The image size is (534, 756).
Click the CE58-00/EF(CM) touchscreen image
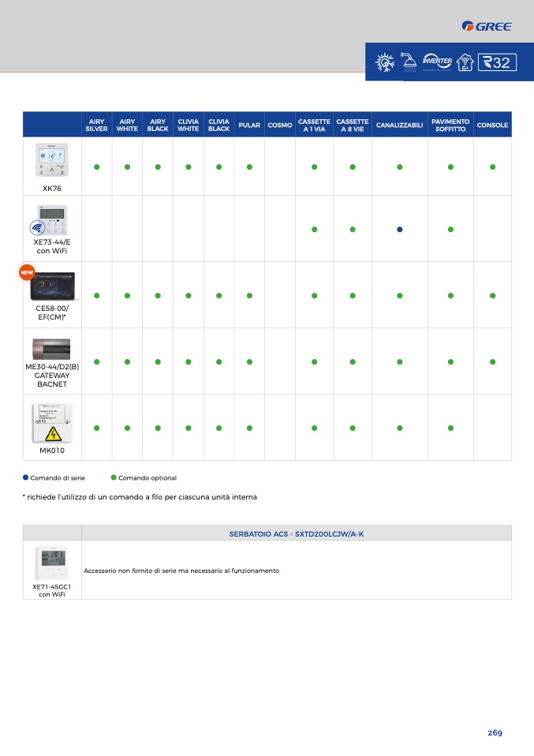(53, 286)
